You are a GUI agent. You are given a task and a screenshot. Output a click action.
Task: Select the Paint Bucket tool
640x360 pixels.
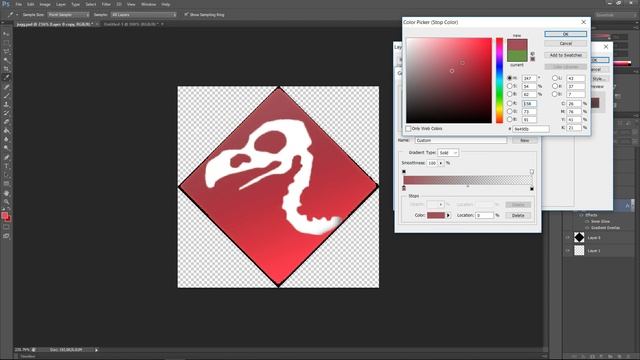pos(6,131)
